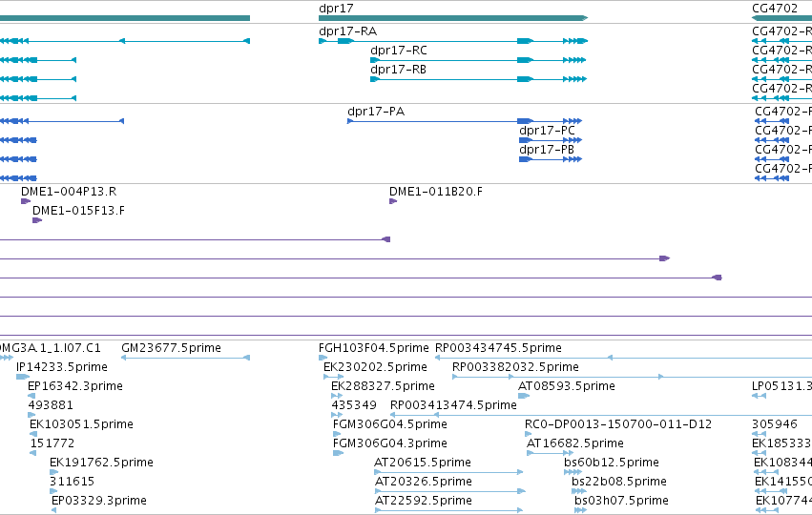This screenshot has width=812, height=515.
Task: Select the AT08593.5prime label
Action: [x=567, y=386]
